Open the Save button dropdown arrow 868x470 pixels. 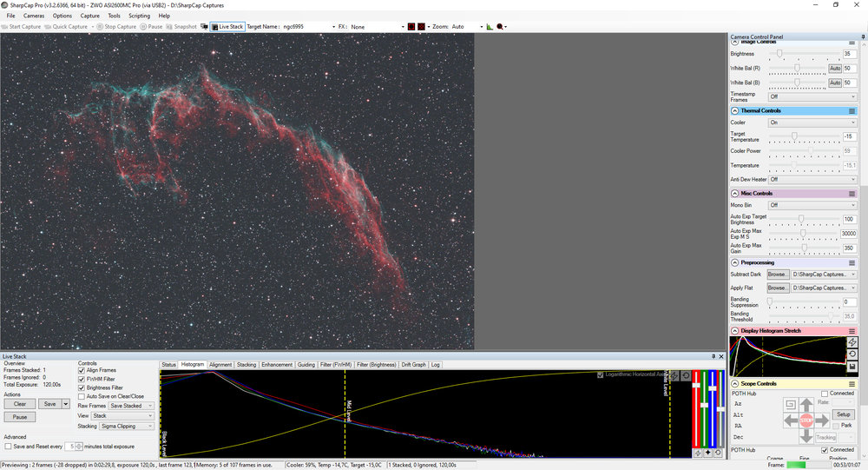(x=66, y=404)
